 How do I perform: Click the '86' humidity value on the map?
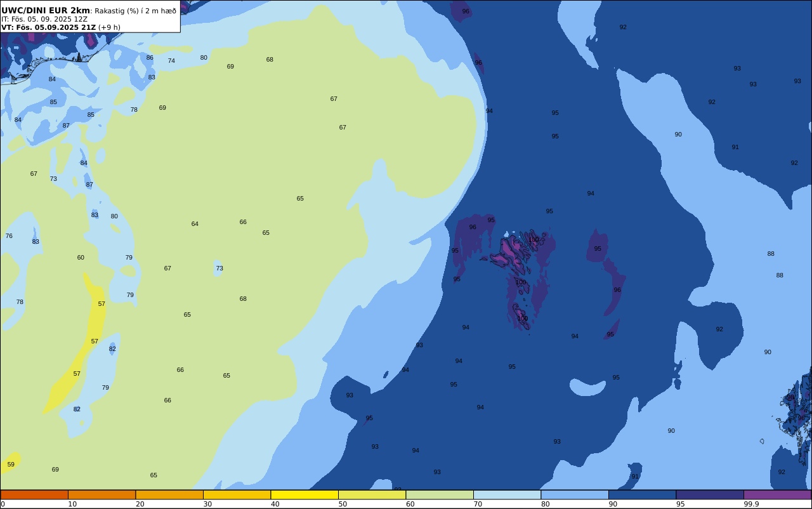[150, 58]
